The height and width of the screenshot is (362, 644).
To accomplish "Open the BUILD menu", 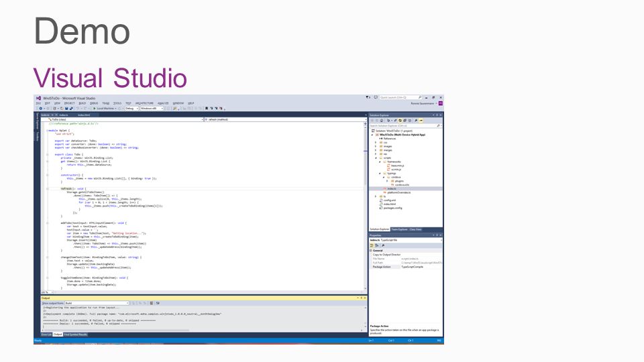I will (x=82, y=103).
